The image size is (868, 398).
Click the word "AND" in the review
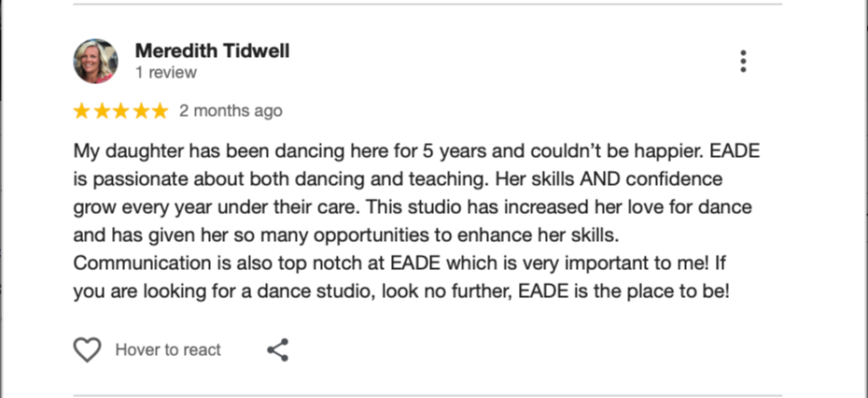pos(601,179)
